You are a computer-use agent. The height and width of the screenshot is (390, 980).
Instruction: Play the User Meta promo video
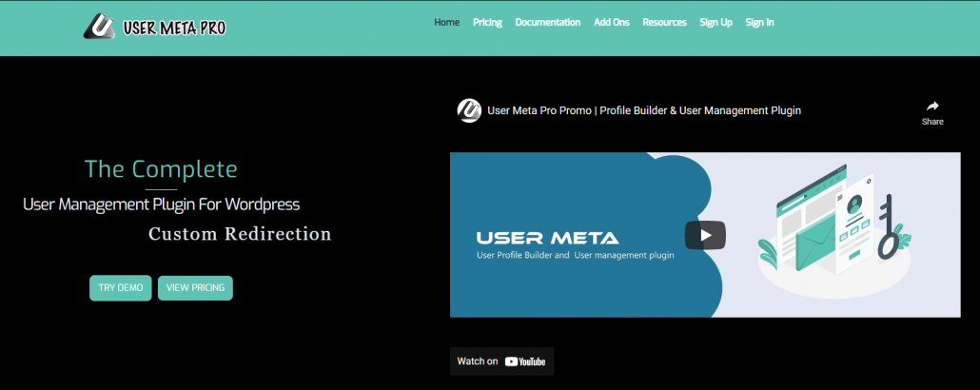point(705,235)
